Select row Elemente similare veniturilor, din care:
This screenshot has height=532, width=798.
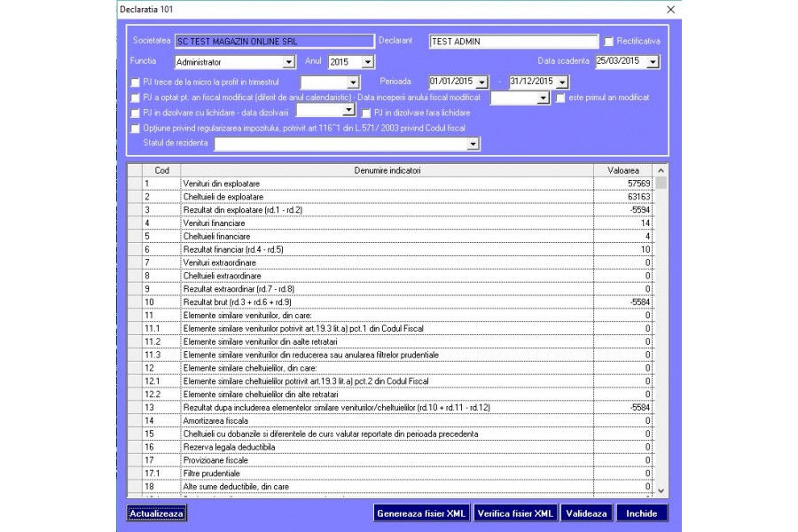(390, 315)
